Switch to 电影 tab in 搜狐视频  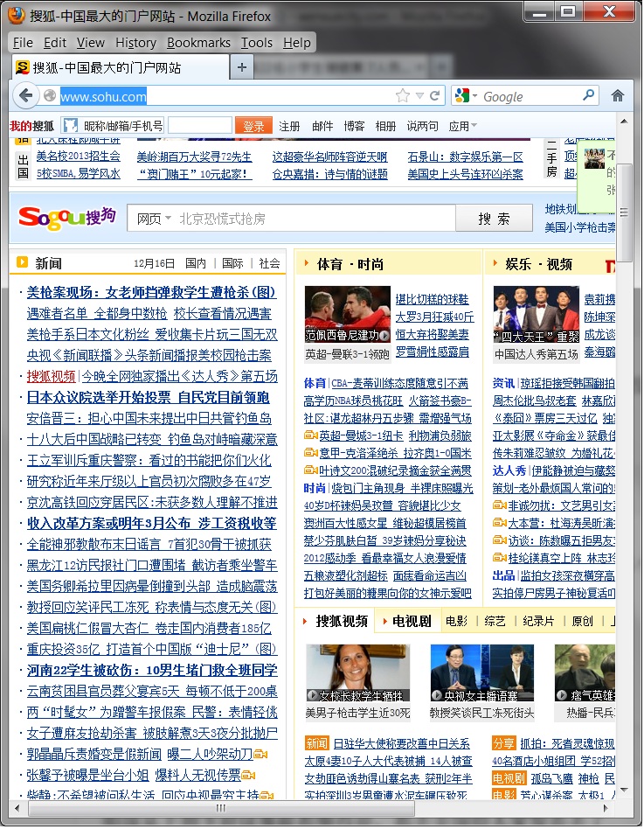coord(456,621)
